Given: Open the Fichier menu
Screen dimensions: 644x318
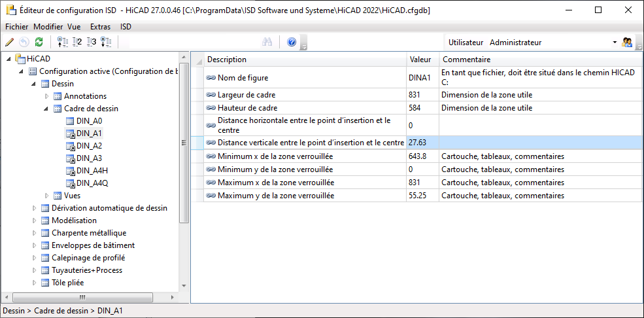Looking at the screenshot, I should click(x=16, y=27).
